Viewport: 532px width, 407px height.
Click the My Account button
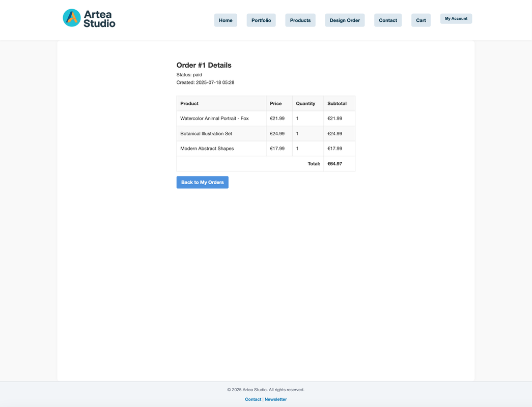(x=456, y=19)
